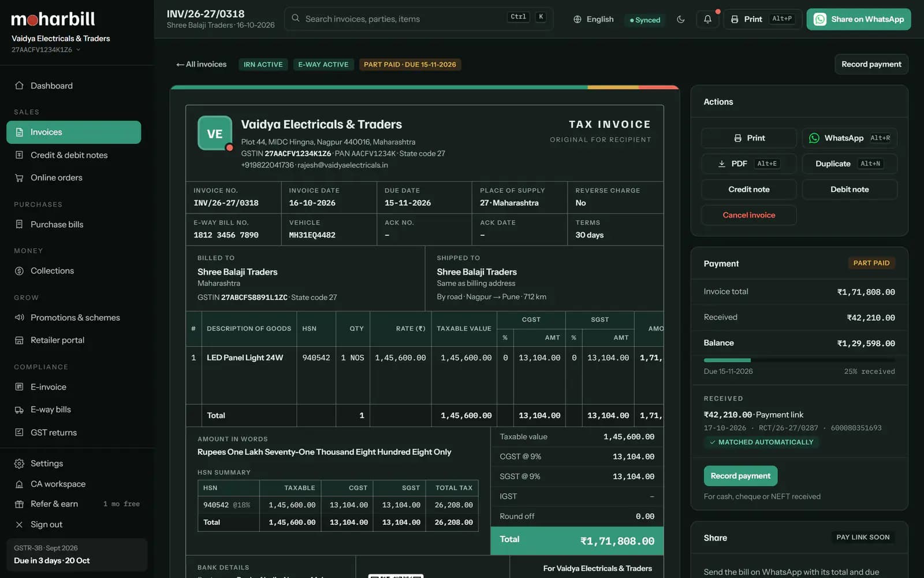Open the English language selector
Image resolution: width=924 pixels, height=578 pixels.
point(593,19)
